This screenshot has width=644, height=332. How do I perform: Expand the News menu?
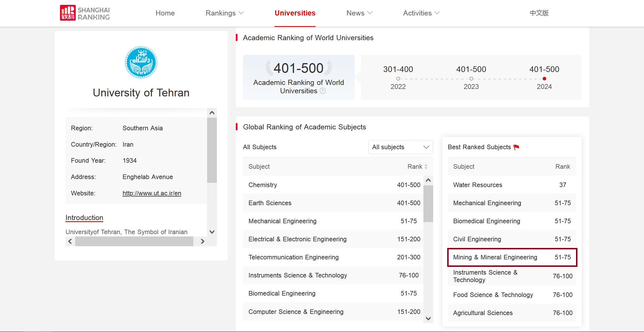click(x=359, y=13)
